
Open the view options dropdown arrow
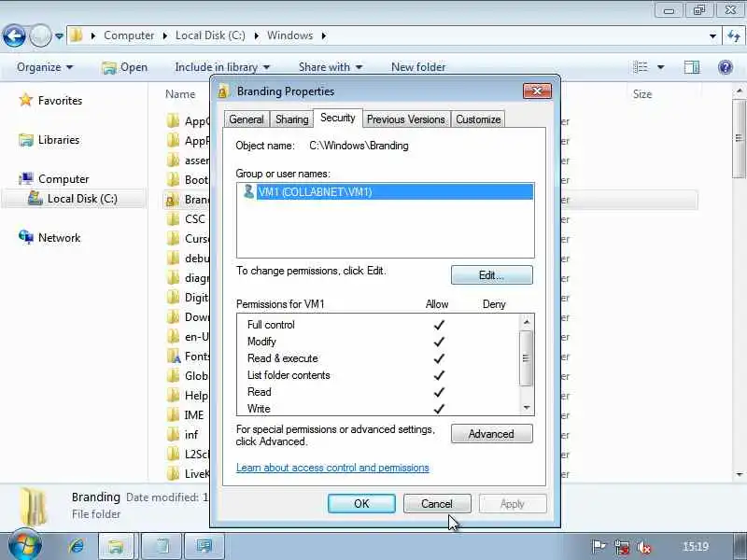click(x=661, y=67)
